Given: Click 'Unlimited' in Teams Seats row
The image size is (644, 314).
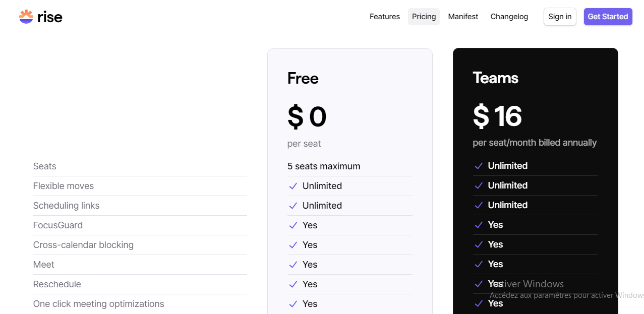Looking at the screenshot, I should click(508, 166).
